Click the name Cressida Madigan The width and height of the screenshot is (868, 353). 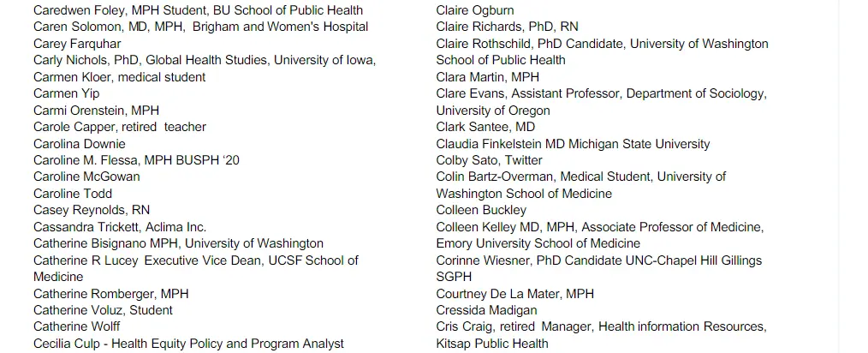486,310
